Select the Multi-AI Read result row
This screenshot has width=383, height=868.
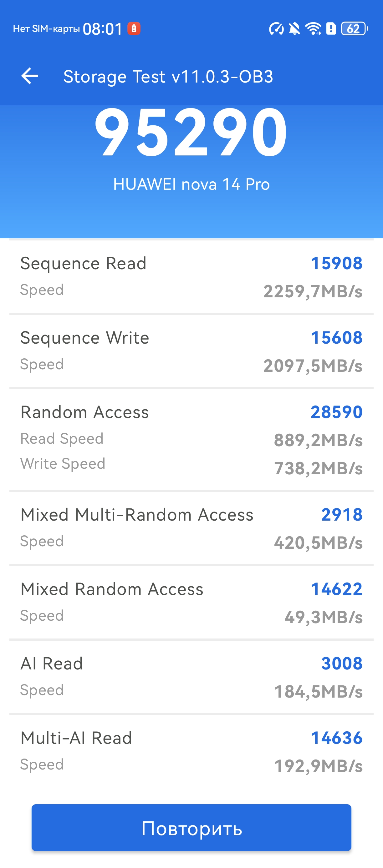pyautogui.click(x=191, y=751)
